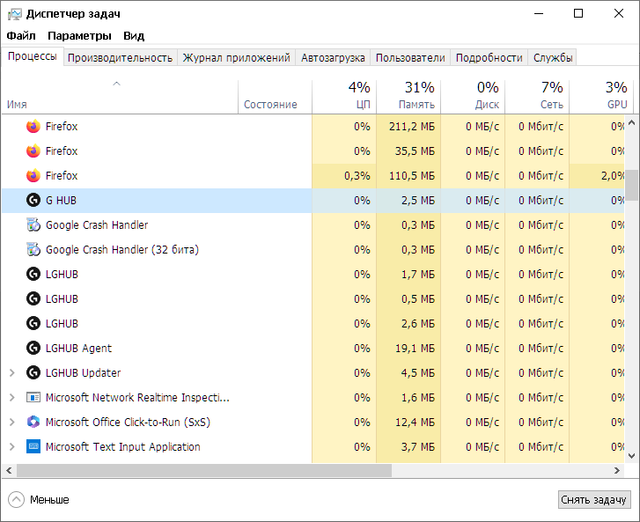Select the G HUB process name

click(61, 200)
